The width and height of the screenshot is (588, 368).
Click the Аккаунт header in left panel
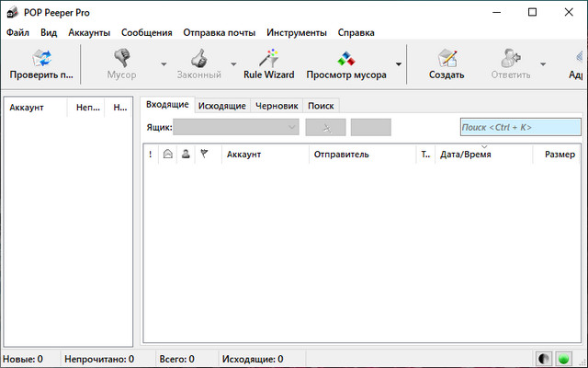27,108
